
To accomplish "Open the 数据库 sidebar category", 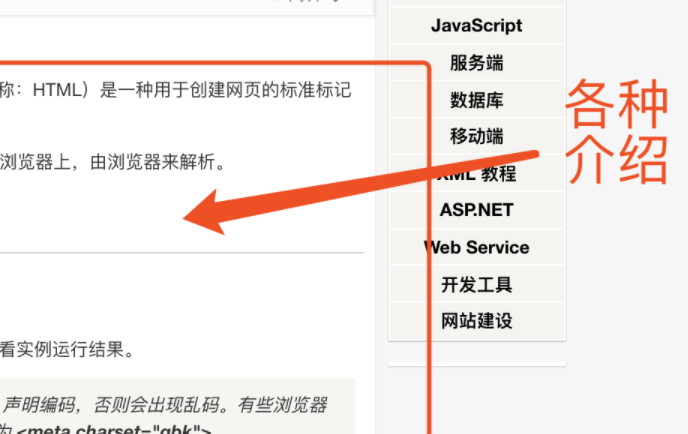I will pos(476,100).
